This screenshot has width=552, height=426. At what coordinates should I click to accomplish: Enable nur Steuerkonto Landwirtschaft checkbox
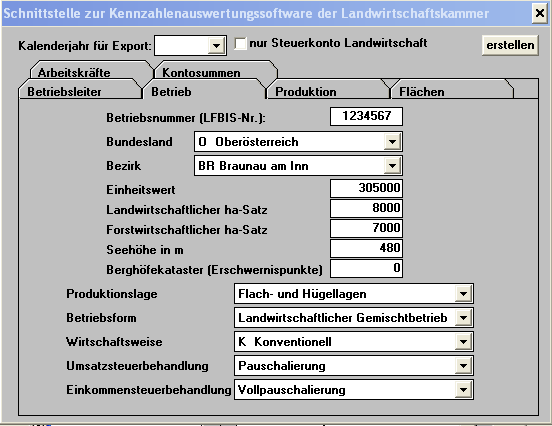pos(240,44)
